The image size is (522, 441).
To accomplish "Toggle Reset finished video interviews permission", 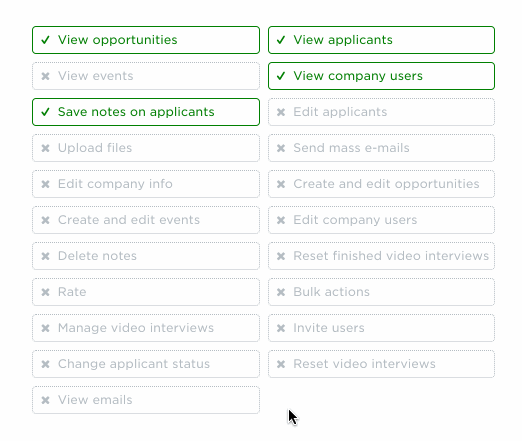I will (381, 256).
